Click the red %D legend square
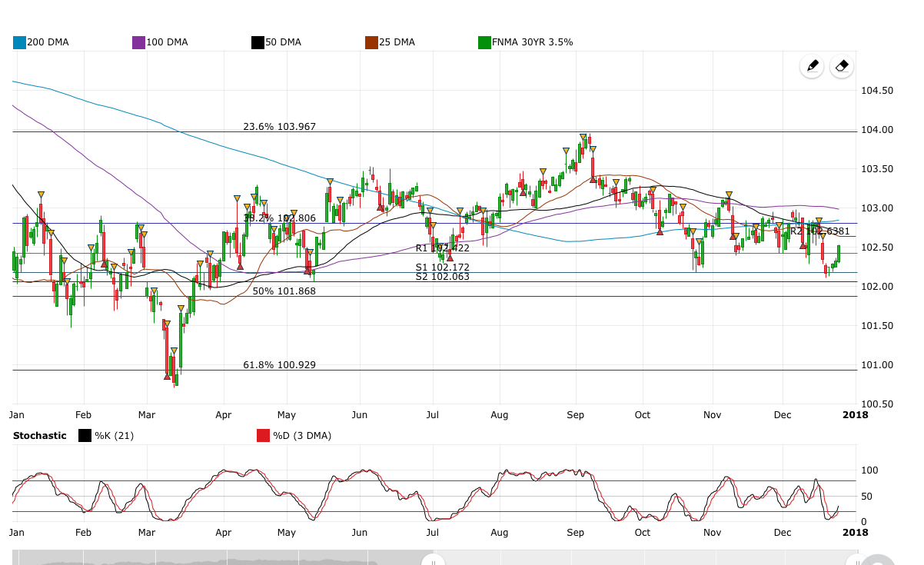 click(263, 436)
